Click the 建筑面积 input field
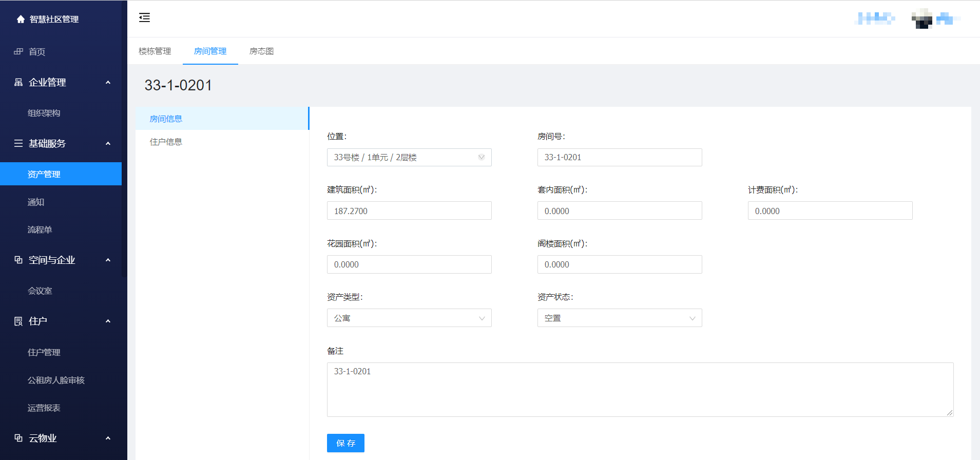Viewport: 980px width, 460px height. click(409, 210)
